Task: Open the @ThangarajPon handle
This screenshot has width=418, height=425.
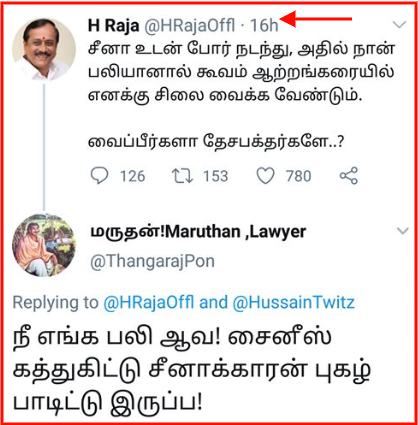Action: (x=152, y=261)
